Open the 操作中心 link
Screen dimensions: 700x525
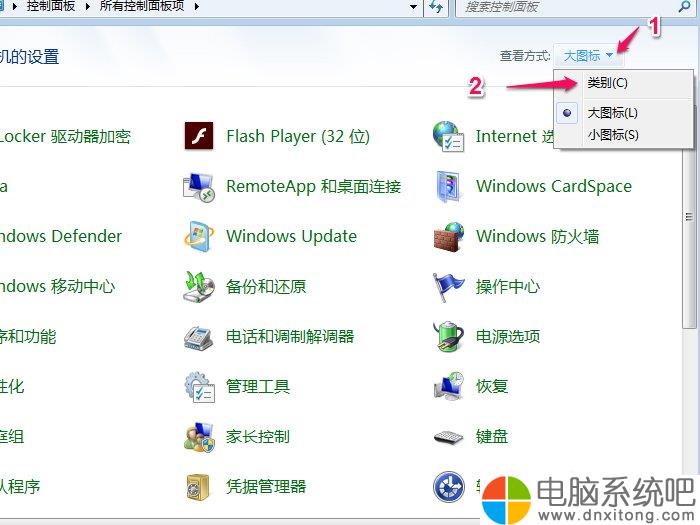click(x=508, y=286)
